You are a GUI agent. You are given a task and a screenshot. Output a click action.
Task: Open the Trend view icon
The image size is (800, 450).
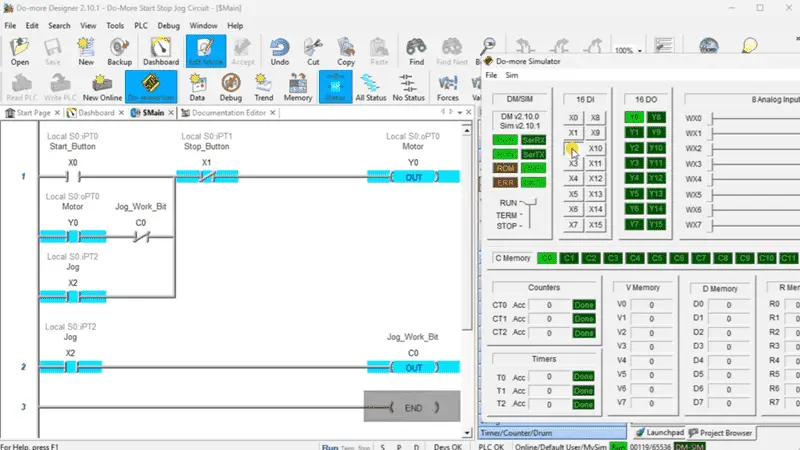coord(264,87)
